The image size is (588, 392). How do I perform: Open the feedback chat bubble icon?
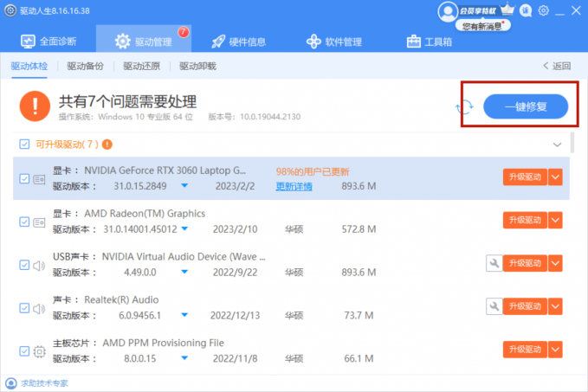coord(526,10)
